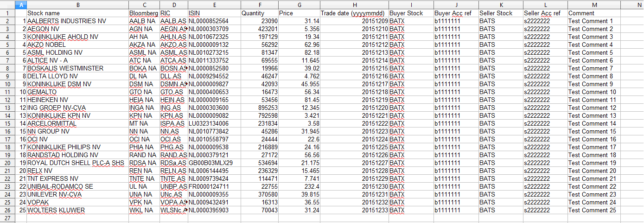Click price value 232.4

(299, 186)
